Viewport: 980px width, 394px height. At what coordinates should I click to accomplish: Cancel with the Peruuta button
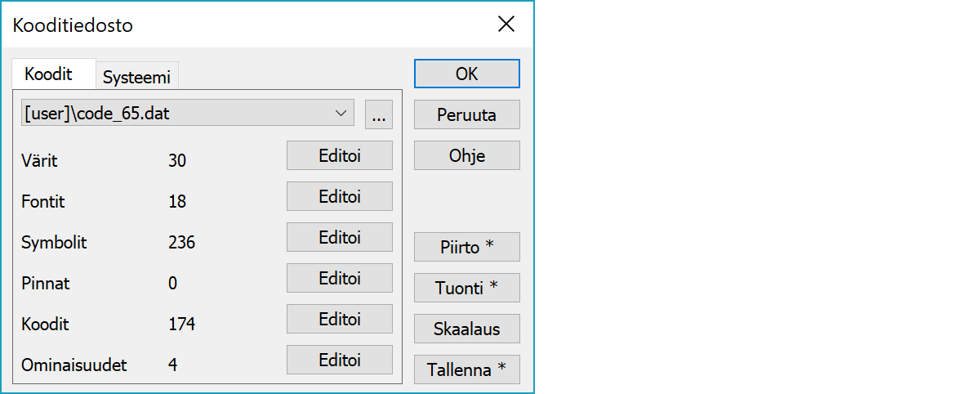click(466, 114)
